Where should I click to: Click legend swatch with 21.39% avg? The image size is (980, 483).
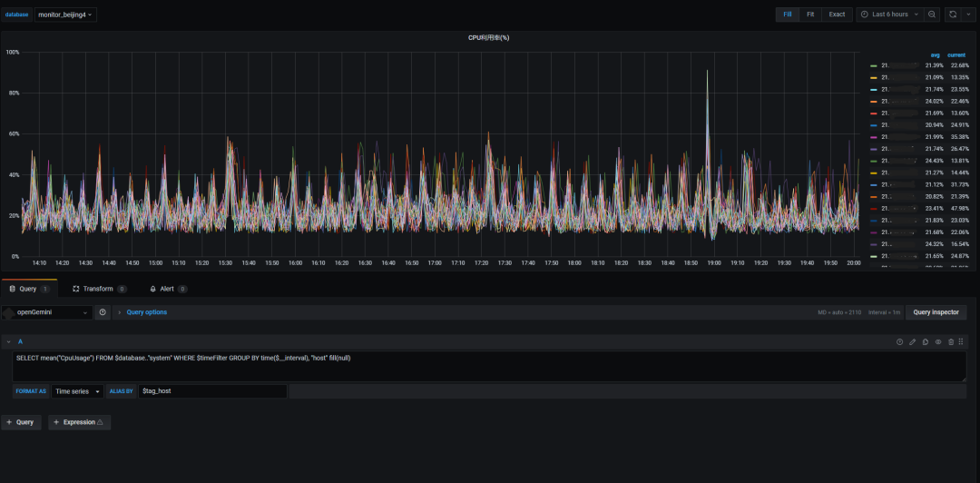point(874,65)
